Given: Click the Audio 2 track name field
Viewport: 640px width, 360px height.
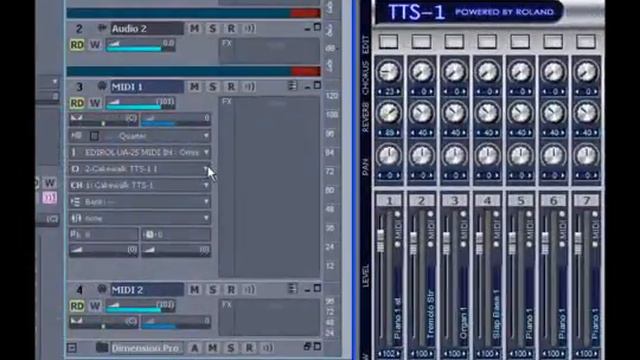Looking at the screenshot, I should click(x=147, y=29).
